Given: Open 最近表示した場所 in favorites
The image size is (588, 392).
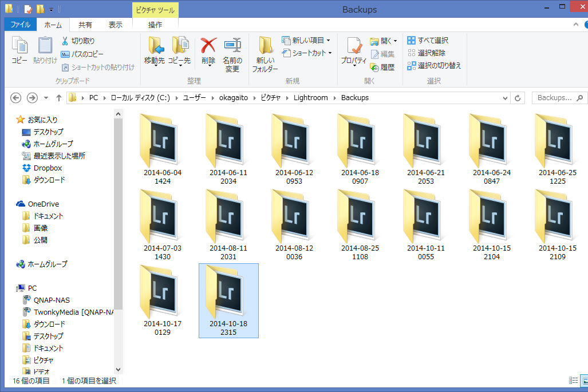Looking at the screenshot, I should [54, 156].
